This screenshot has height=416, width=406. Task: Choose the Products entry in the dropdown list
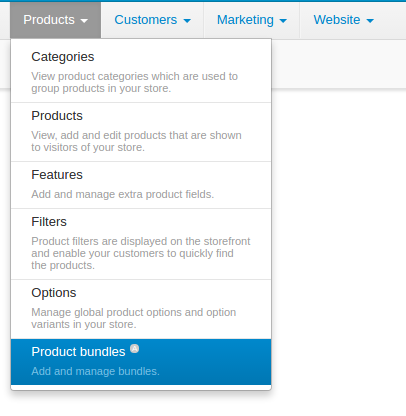[141, 132]
